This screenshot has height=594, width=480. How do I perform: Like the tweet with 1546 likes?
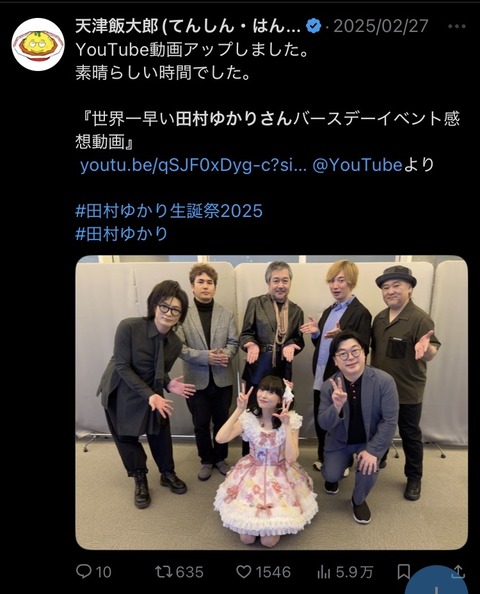[244, 572]
